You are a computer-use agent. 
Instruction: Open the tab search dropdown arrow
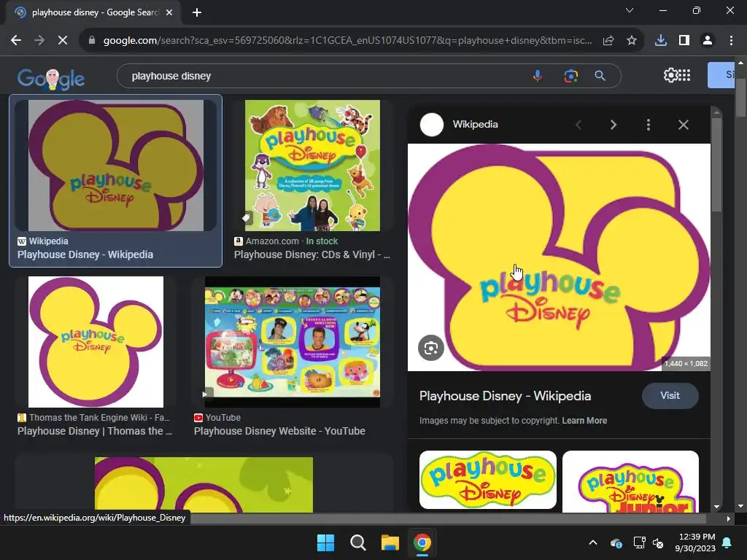630,10
